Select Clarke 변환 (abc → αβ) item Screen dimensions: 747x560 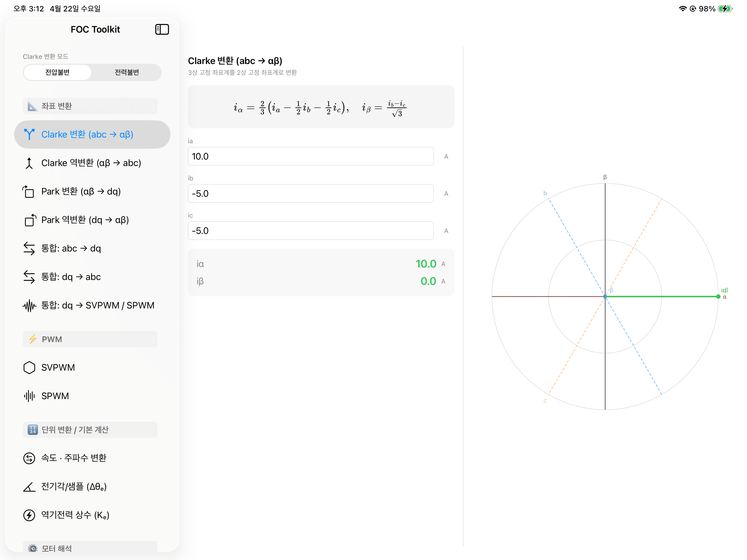click(92, 134)
